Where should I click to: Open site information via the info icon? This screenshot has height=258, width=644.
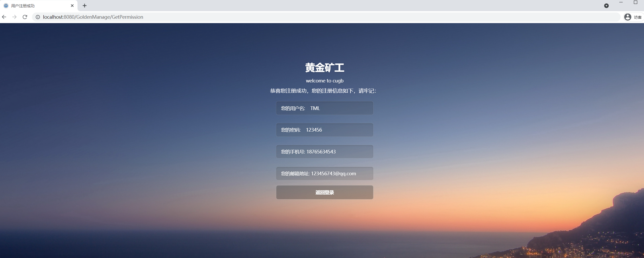tap(38, 17)
